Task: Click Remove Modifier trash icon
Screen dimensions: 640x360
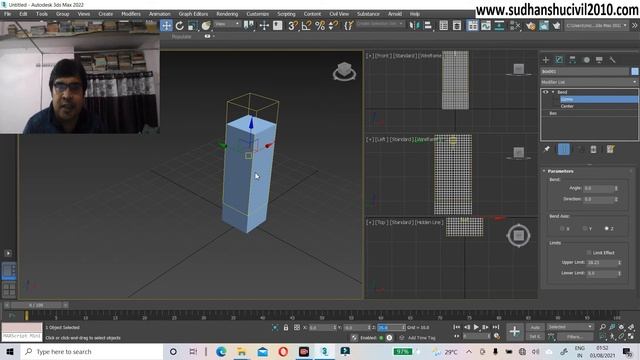Action: pos(593,149)
